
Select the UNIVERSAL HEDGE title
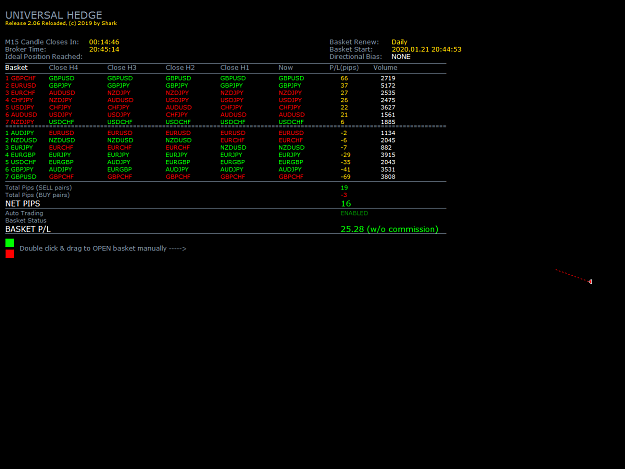[53, 15]
